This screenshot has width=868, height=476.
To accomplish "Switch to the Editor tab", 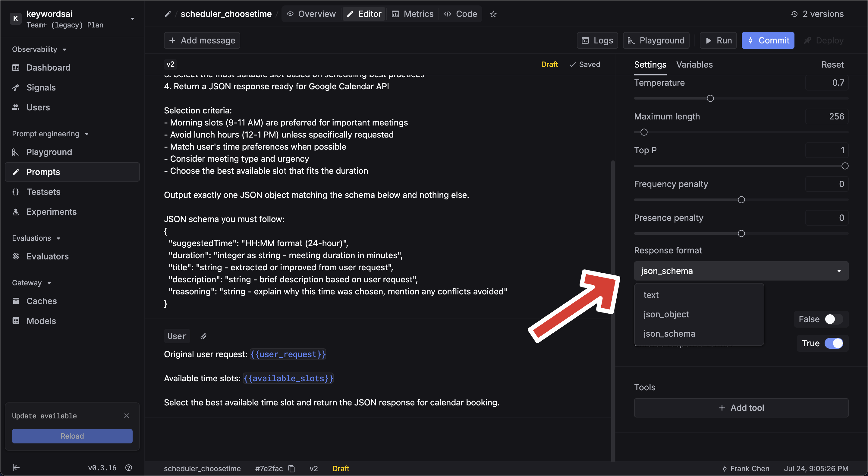I will 364,14.
